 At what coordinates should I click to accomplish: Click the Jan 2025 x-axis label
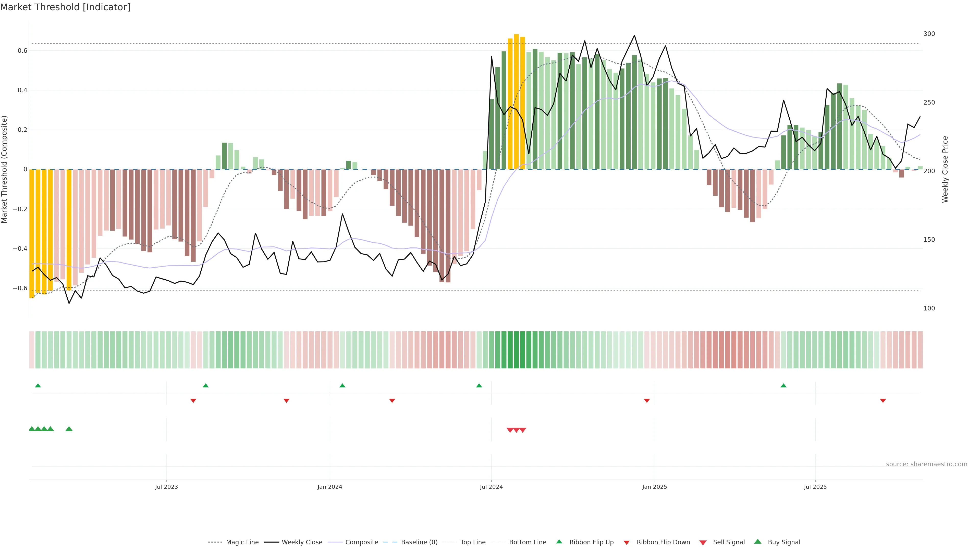point(654,487)
